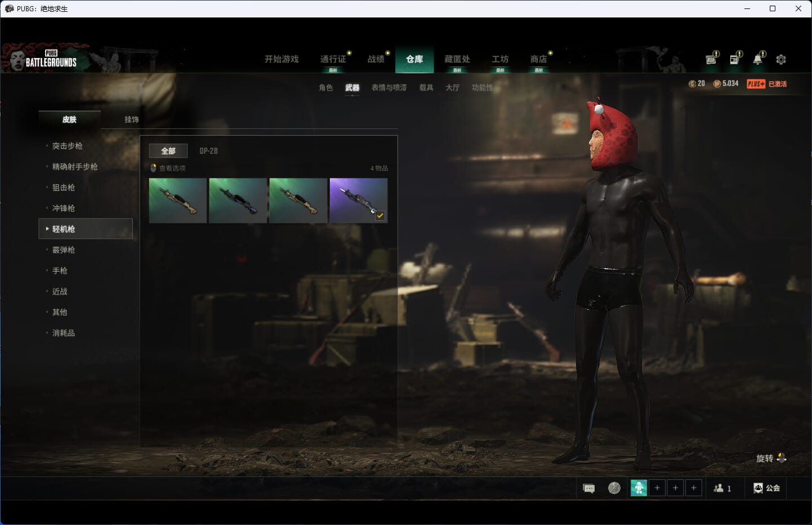Open the 工坊 workshop tab

pos(500,59)
